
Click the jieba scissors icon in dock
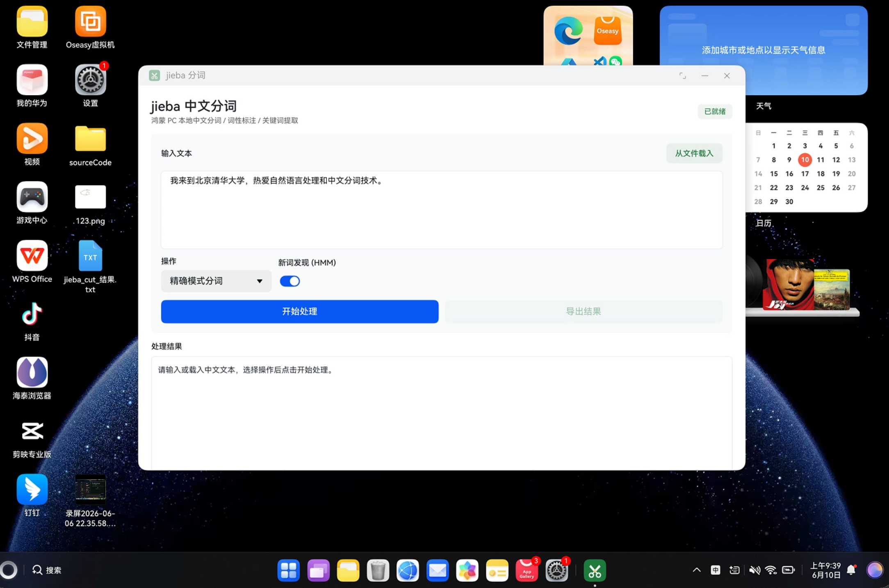(595, 570)
